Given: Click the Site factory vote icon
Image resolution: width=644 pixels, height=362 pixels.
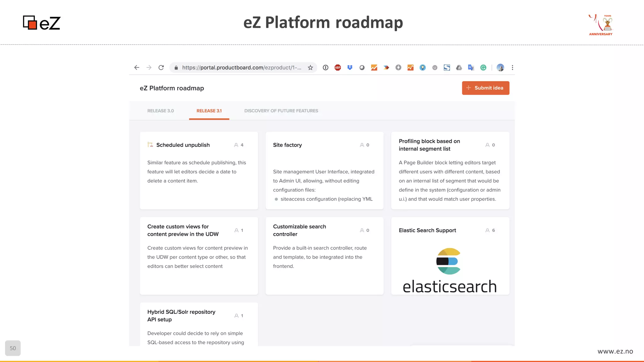Looking at the screenshot, I should click(x=362, y=145).
